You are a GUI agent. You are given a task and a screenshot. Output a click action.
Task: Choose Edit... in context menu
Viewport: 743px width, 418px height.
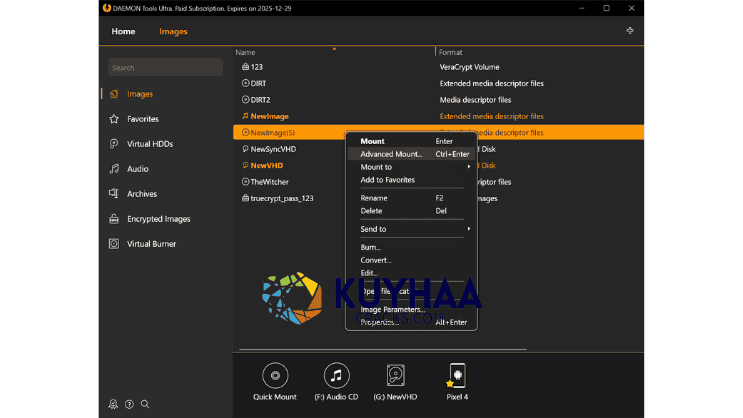pyautogui.click(x=411, y=273)
